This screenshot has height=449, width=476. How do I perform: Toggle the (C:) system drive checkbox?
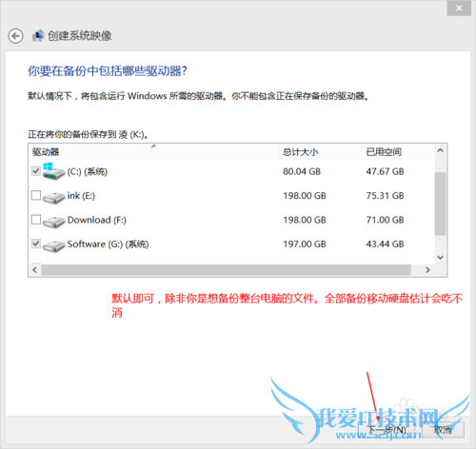click(x=36, y=171)
